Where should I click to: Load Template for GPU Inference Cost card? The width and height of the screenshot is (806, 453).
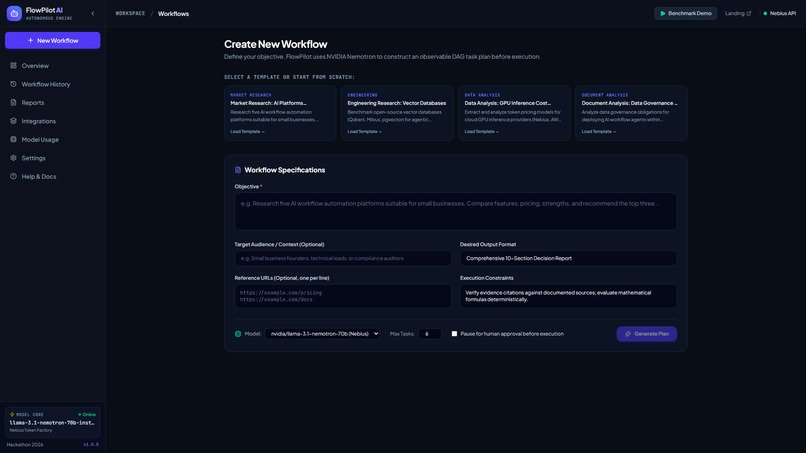coord(482,132)
